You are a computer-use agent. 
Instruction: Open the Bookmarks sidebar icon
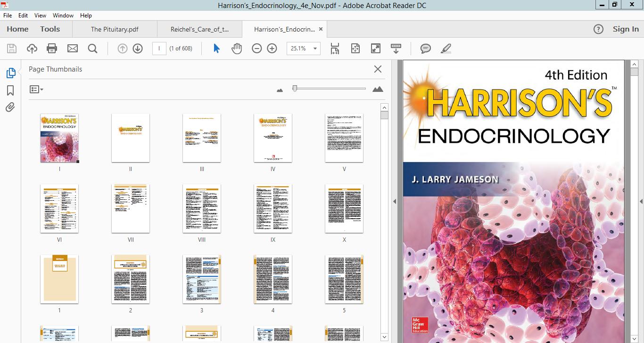(10, 90)
